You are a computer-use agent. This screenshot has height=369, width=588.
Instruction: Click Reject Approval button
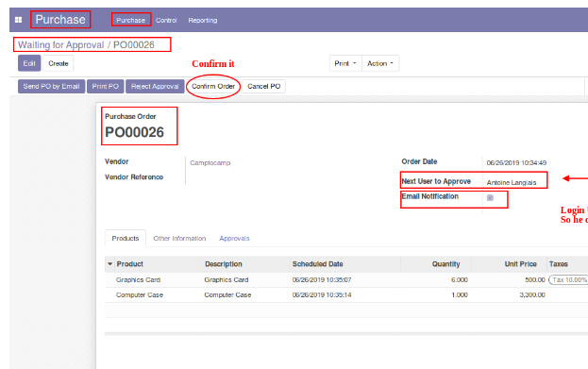155,86
